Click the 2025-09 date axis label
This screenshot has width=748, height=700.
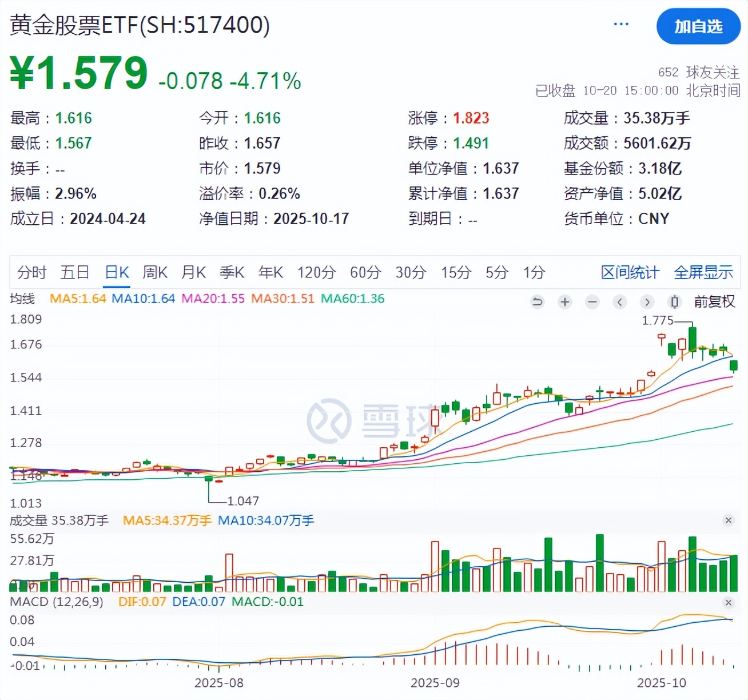435,683
